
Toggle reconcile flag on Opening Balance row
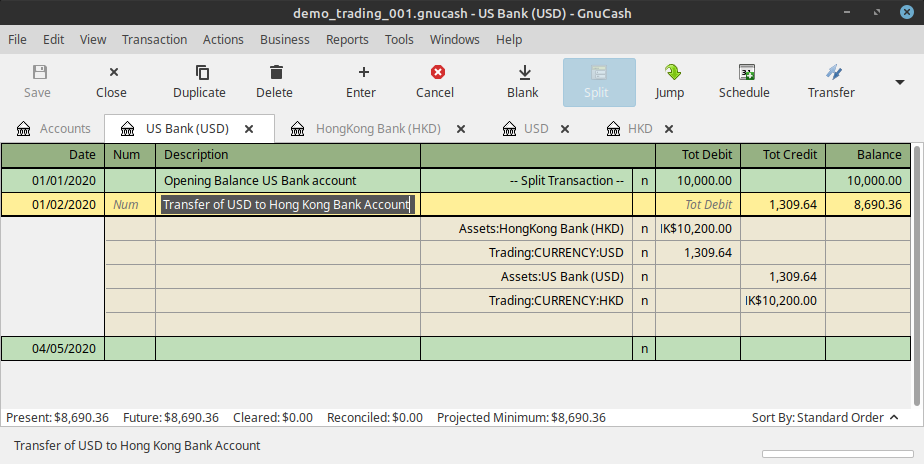click(x=644, y=181)
